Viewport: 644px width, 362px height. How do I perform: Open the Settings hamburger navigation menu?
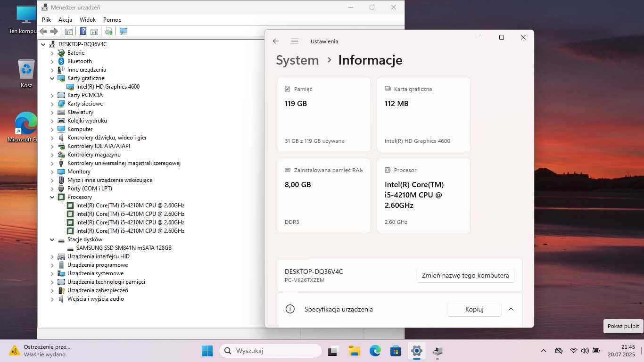click(295, 41)
